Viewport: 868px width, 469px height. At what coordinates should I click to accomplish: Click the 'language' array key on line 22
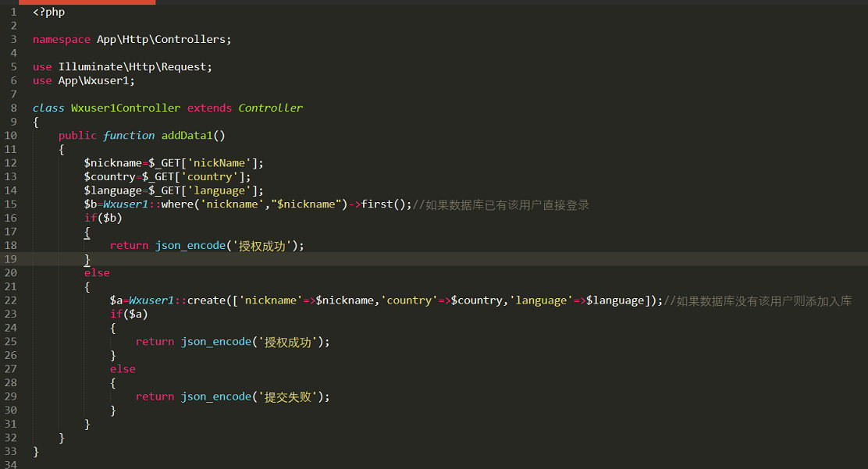pos(541,300)
